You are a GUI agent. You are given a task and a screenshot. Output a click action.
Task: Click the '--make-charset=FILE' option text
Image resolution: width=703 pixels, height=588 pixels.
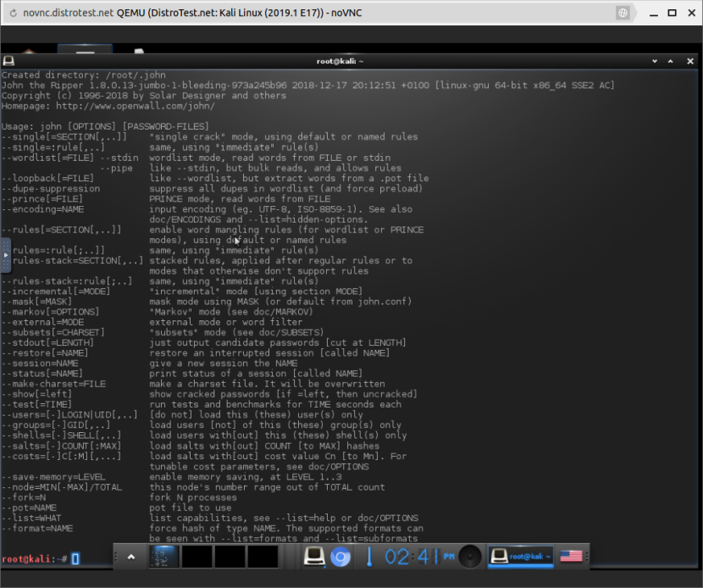[x=53, y=384]
